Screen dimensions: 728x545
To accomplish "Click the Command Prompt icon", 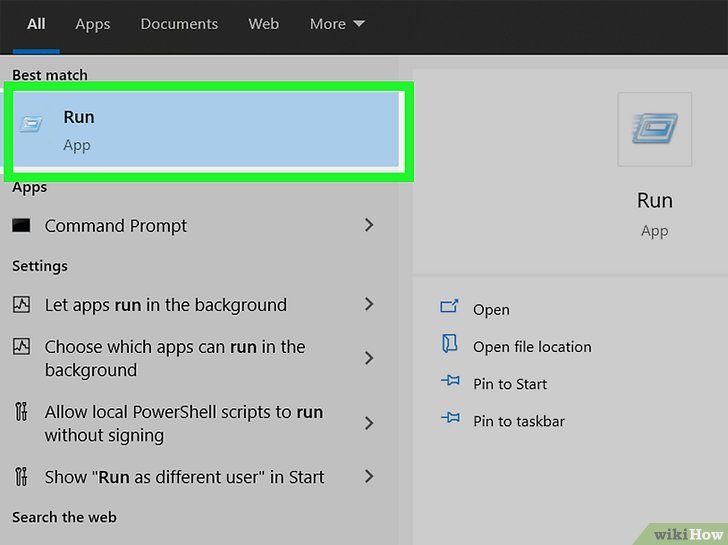I will pos(21,226).
